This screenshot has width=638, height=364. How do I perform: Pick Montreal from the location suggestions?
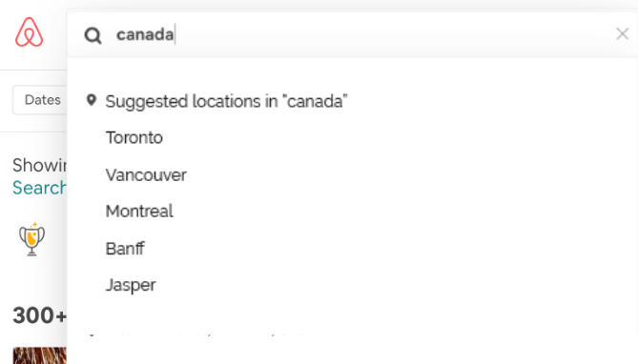point(139,212)
